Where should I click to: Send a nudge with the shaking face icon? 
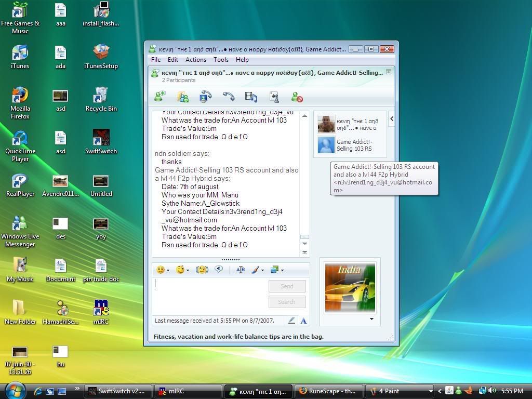click(202, 270)
